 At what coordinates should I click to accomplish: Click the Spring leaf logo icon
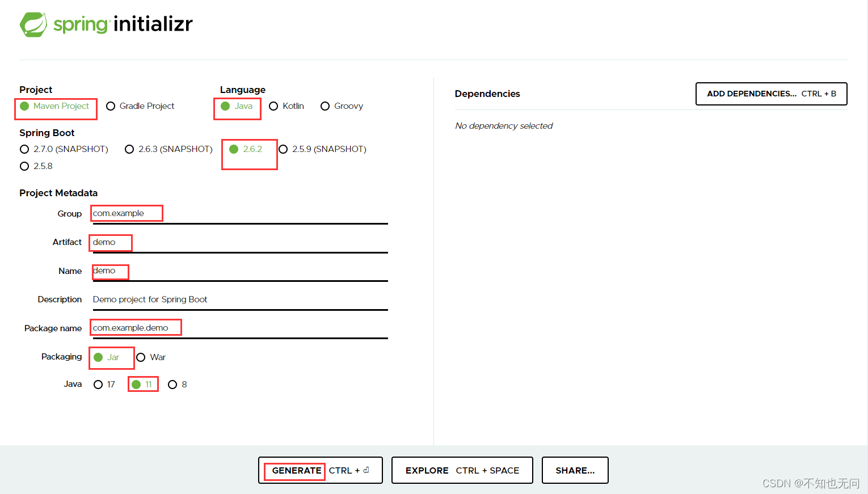pos(33,24)
